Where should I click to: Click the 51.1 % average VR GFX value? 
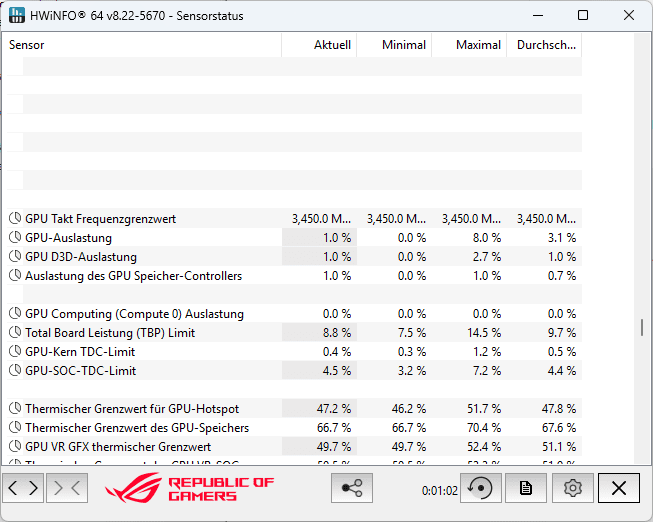tap(559, 447)
